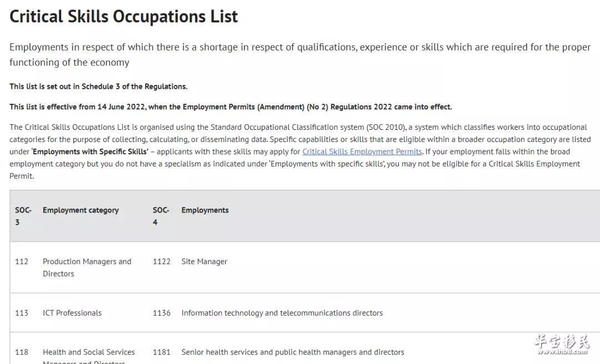The image size is (600, 364).
Task: Select the Employments column header
Action: pos(204,210)
